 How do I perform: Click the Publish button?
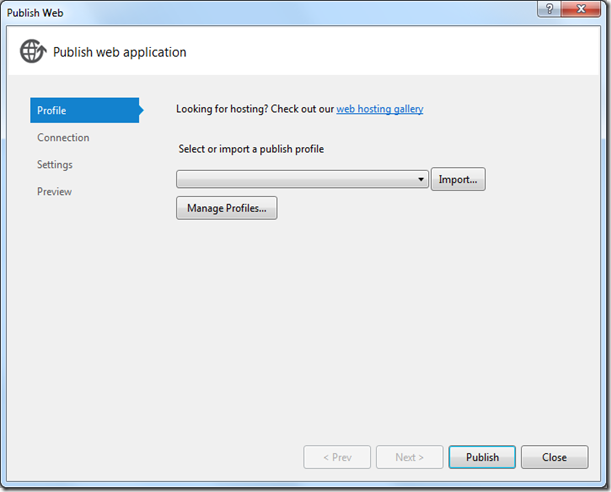[x=482, y=457]
